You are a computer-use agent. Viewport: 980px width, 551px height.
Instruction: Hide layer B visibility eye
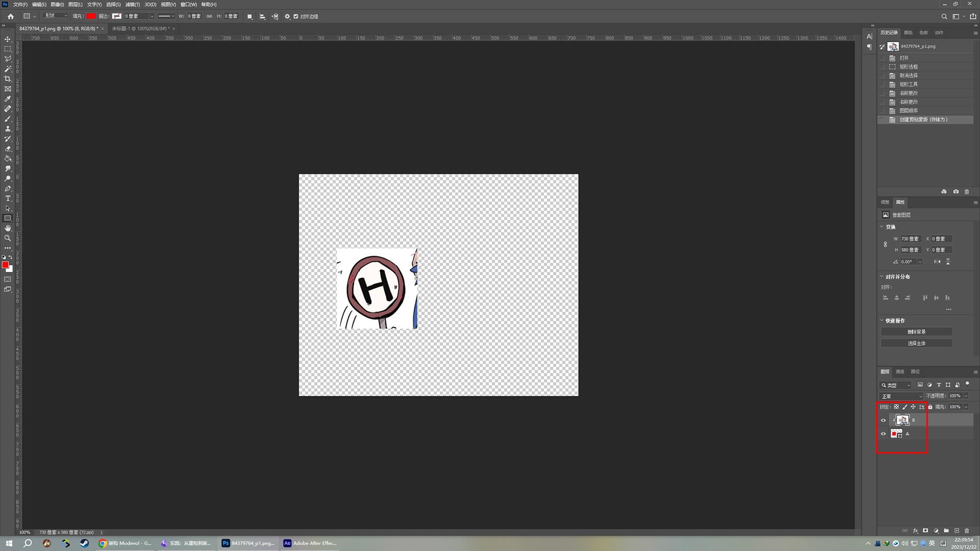point(883,420)
